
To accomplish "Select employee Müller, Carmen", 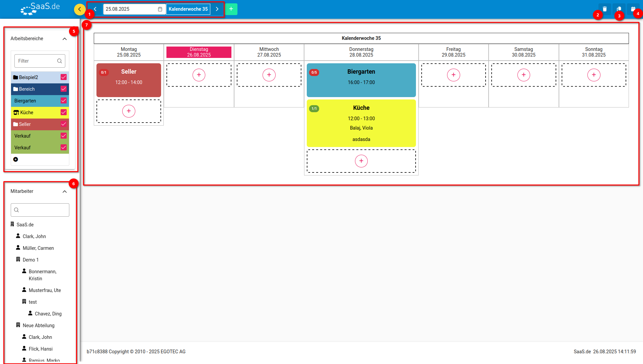I will click(38, 248).
